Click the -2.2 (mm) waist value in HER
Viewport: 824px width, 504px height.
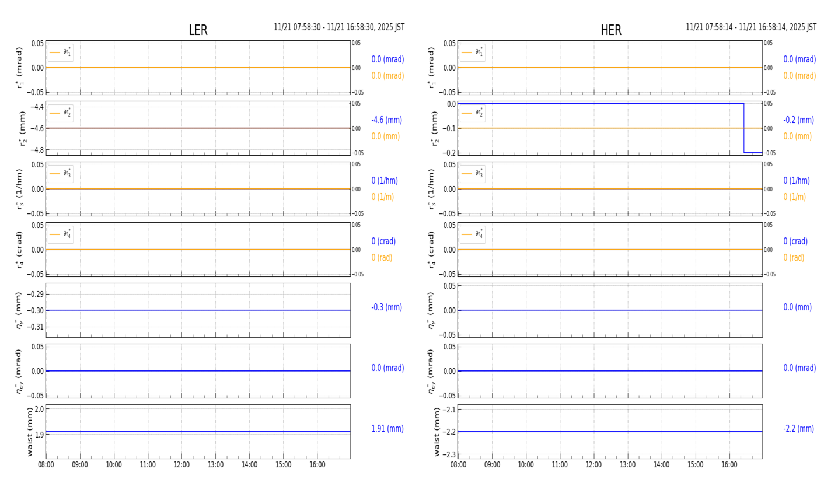798,429
